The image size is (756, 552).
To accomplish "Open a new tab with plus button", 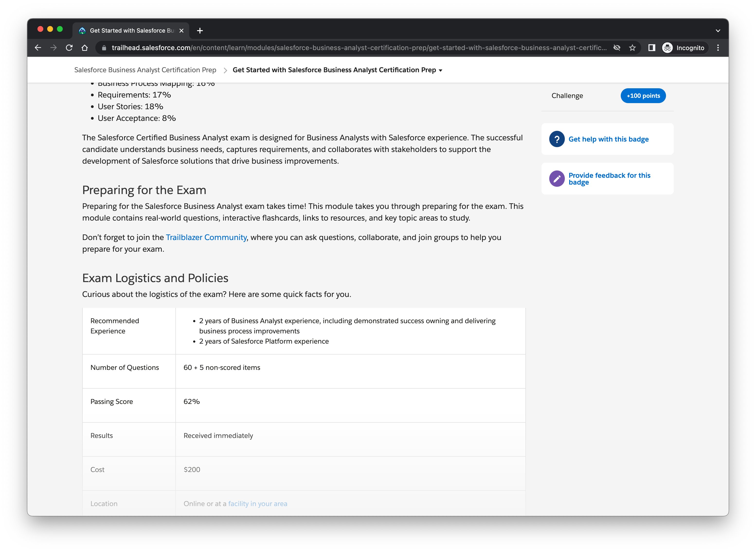I will click(200, 31).
